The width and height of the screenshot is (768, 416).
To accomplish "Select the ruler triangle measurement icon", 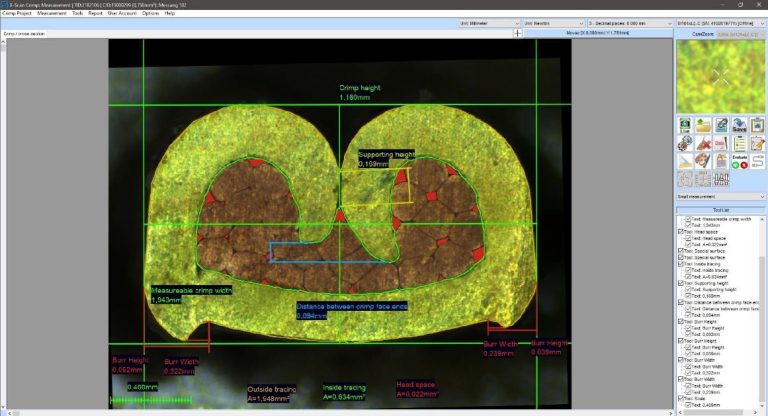I will (x=685, y=161).
